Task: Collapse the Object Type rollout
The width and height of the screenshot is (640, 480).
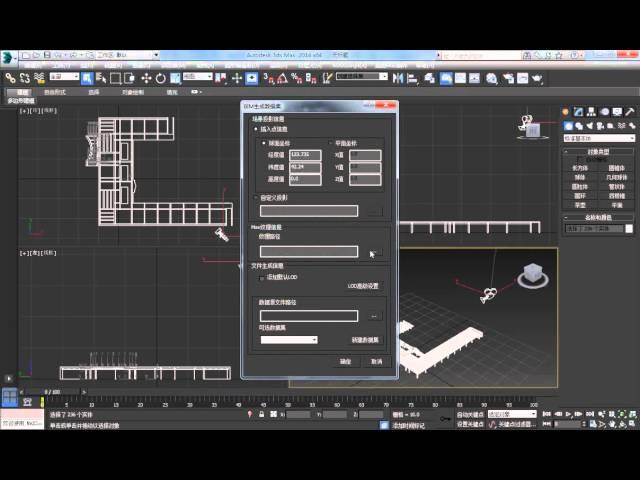Action: click(x=598, y=151)
